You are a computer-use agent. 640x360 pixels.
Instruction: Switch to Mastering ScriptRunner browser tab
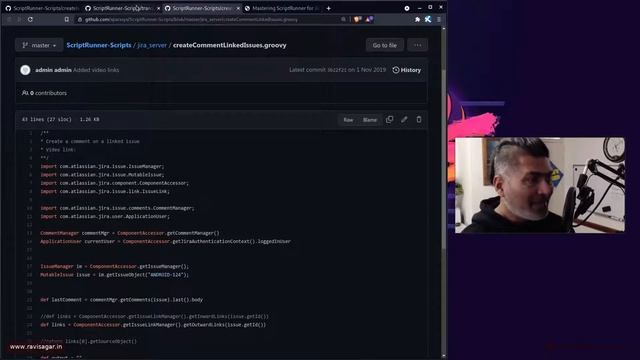click(282, 8)
